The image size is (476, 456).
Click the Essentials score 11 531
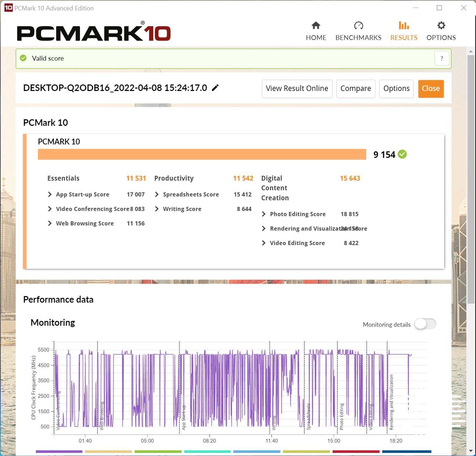(136, 178)
